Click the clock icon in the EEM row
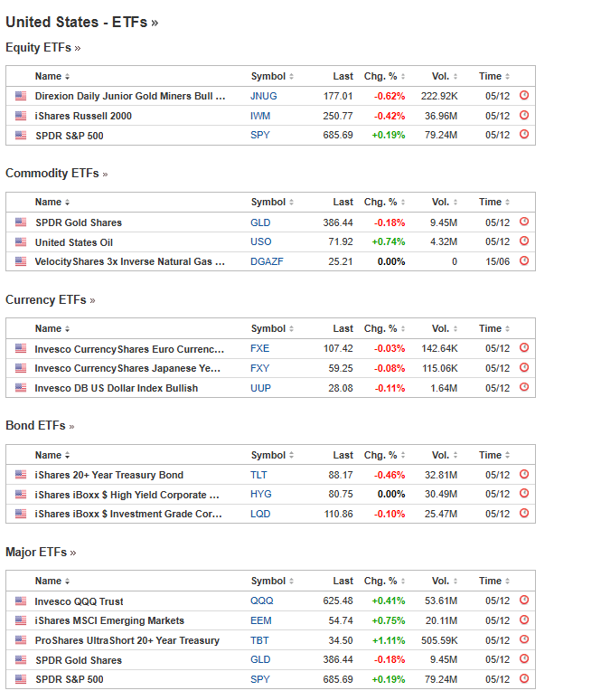This screenshot has width=601, height=700. pos(524,620)
